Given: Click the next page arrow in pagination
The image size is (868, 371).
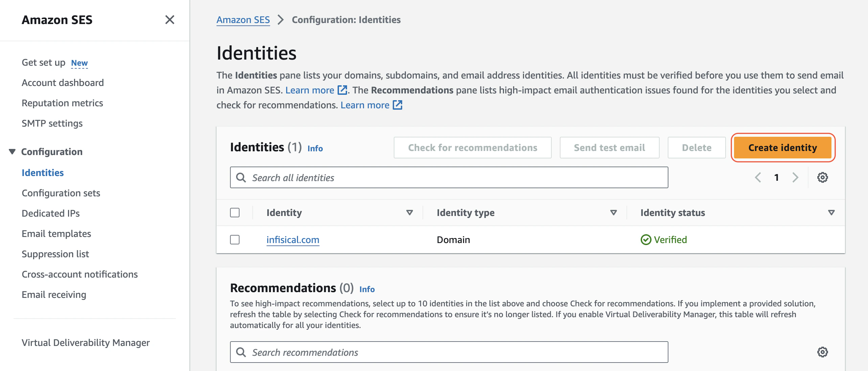Looking at the screenshot, I should pos(795,177).
